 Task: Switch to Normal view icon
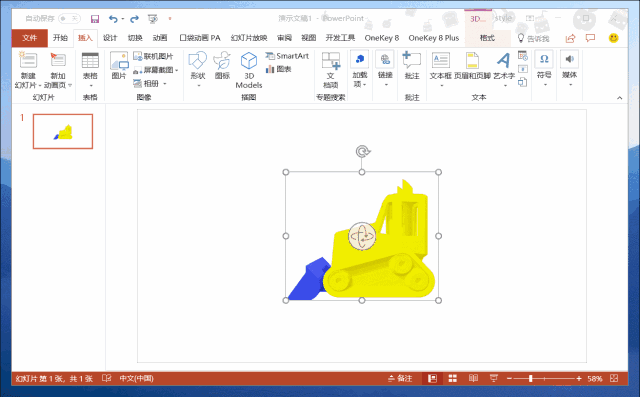[x=432, y=379]
